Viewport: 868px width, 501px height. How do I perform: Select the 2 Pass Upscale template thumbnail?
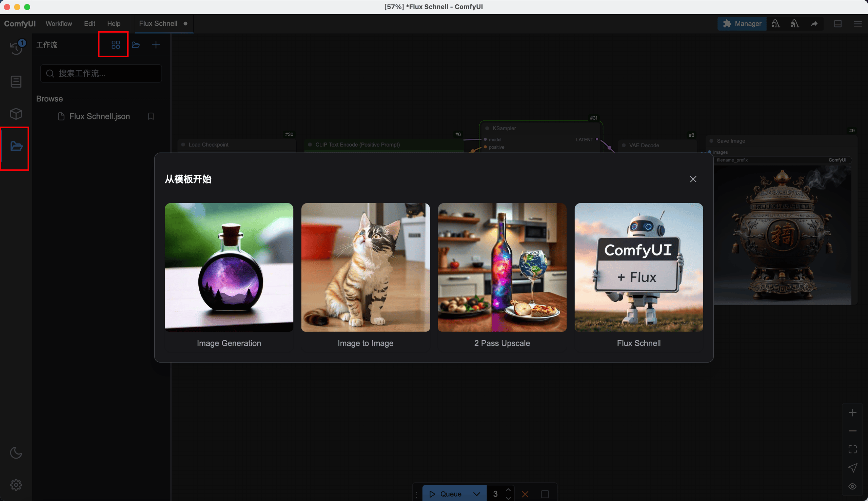coord(502,267)
